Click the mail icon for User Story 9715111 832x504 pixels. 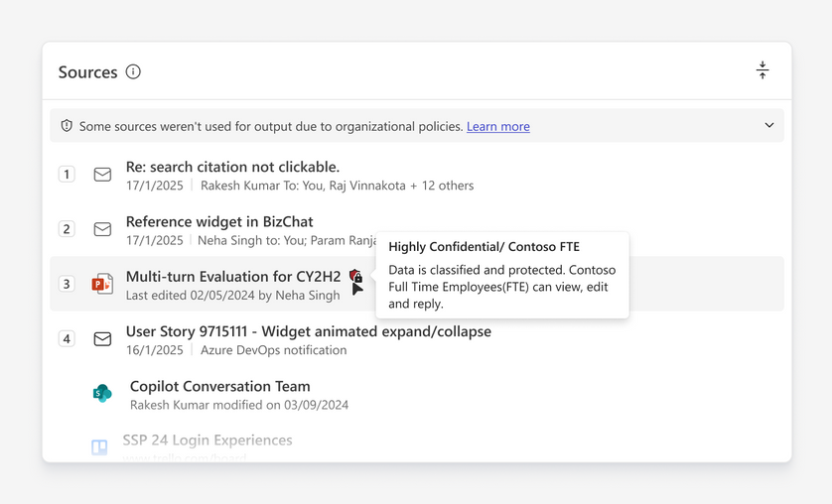coord(102,339)
